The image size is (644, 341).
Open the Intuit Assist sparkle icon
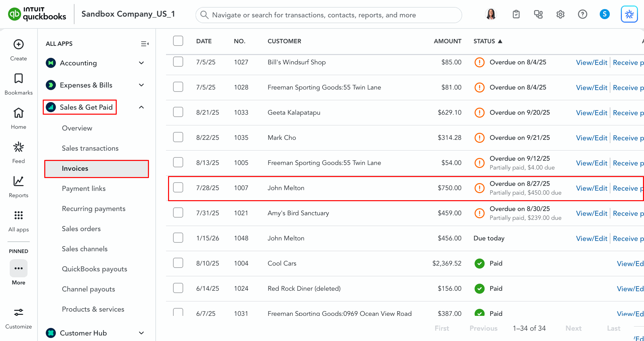pos(629,14)
